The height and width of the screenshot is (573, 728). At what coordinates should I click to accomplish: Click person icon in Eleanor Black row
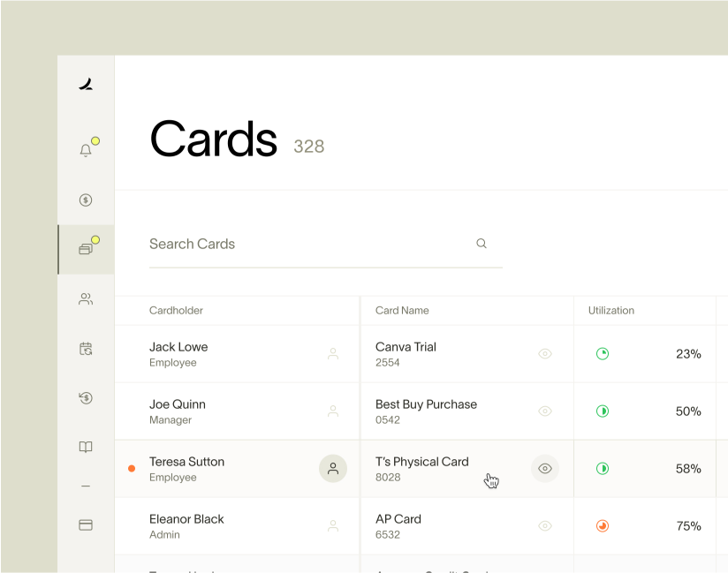333,525
